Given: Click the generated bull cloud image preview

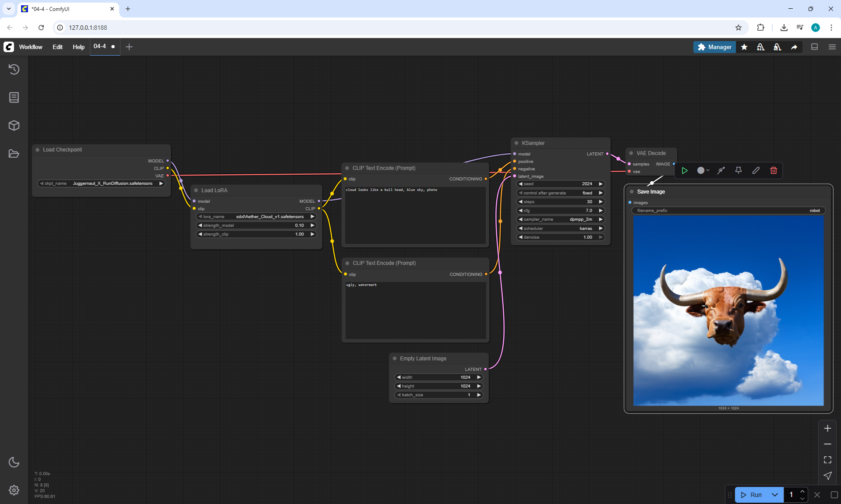Looking at the screenshot, I should point(728,310).
